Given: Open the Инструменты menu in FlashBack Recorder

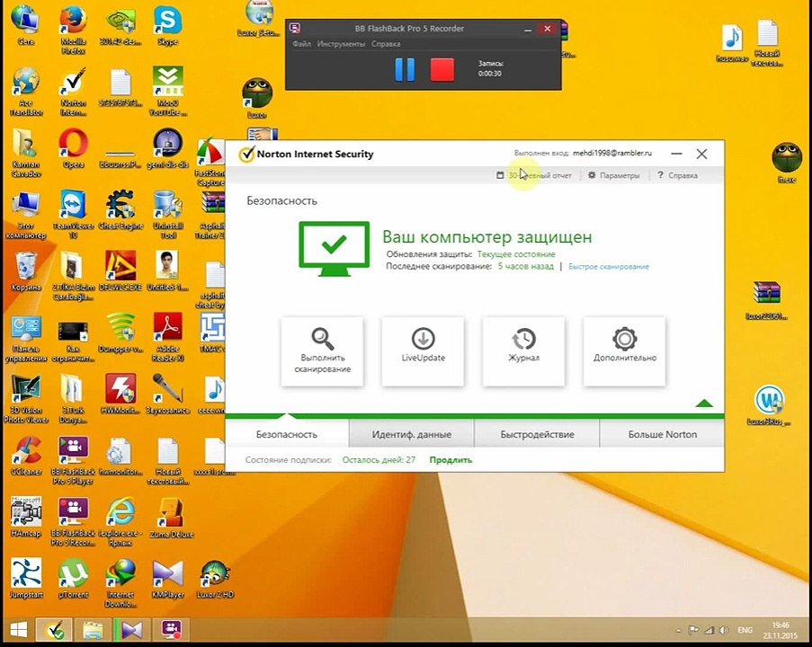Looking at the screenshot, I should tap(341, 44).
